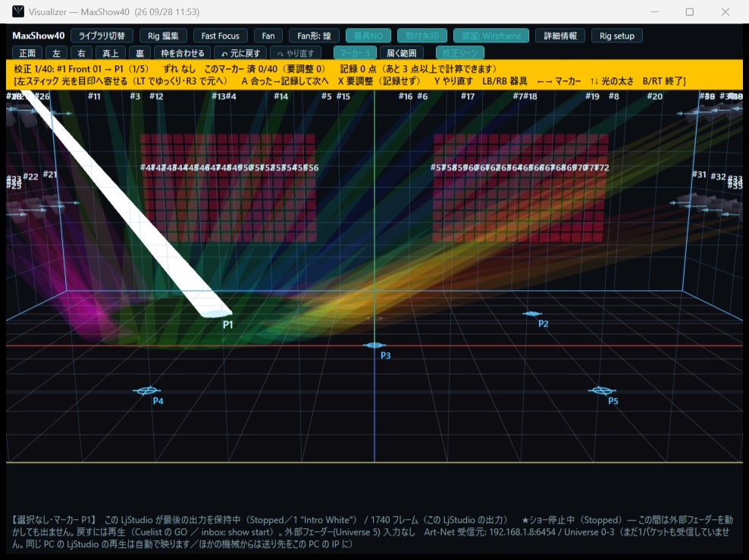The width and height of the screenshot is (749, 560).
Task: Click 'Y やり直す' hint in yellow banner
Action: pos(453,81)
